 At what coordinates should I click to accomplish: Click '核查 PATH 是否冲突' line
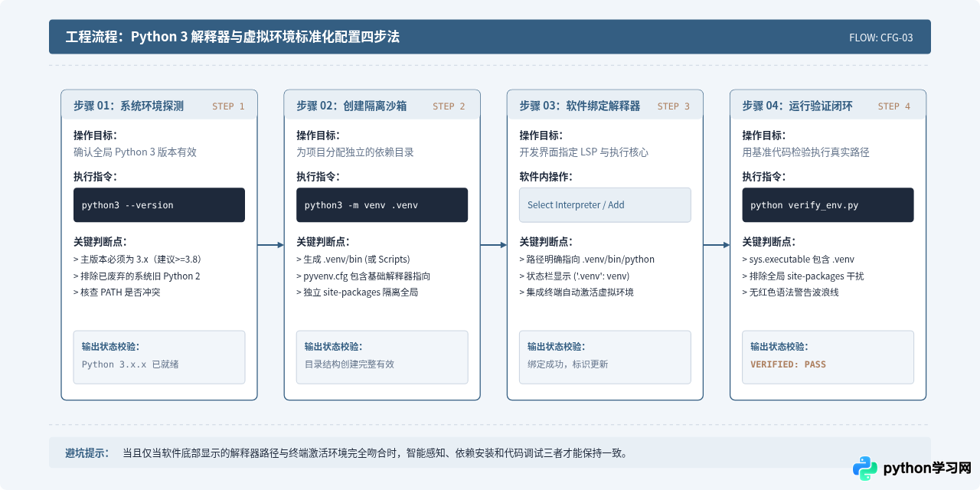click(116, 292)
